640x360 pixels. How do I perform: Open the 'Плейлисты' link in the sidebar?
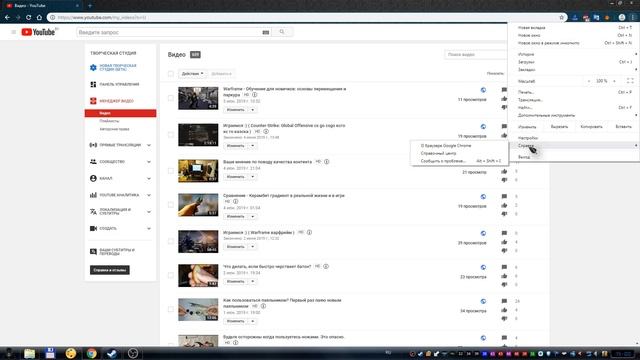[109, 121]
